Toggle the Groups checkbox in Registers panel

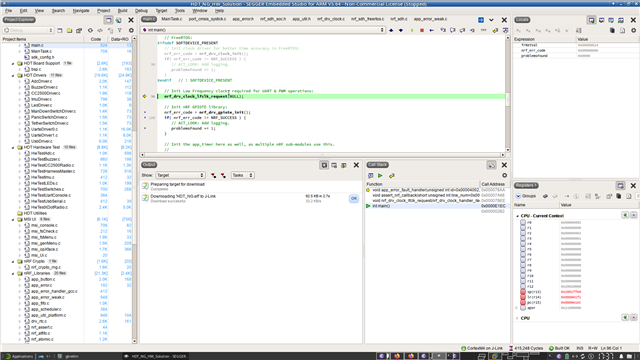[518, 196]
